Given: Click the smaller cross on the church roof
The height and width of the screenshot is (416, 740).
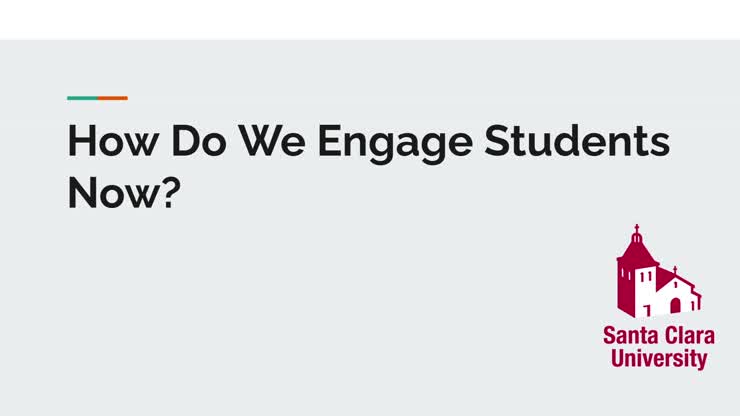Looking at the screenshot, I should [675, 270].
